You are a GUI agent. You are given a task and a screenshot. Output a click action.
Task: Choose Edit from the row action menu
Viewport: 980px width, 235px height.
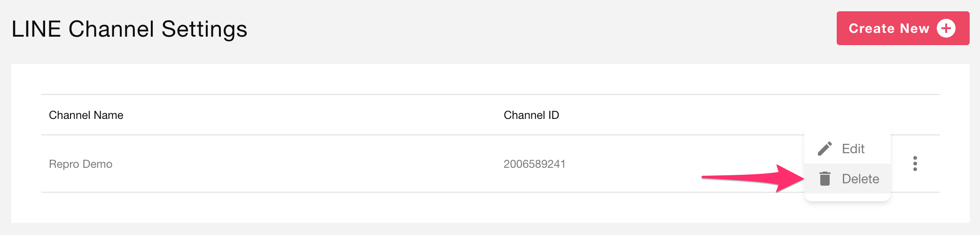tap(847, 149)
